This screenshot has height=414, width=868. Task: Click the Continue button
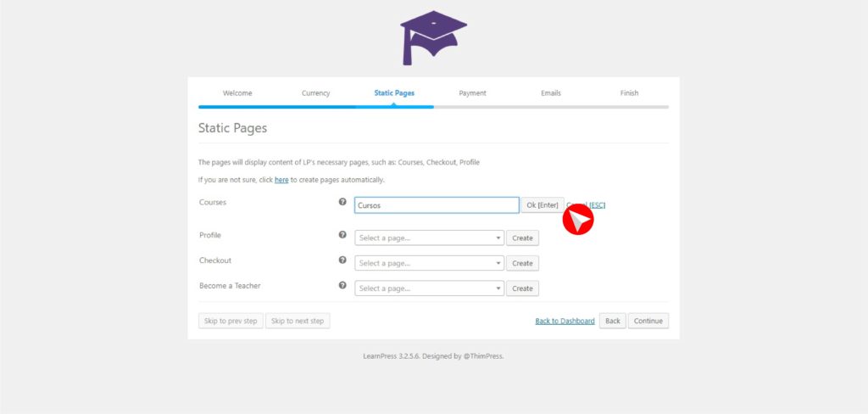[x=648, y=322]
